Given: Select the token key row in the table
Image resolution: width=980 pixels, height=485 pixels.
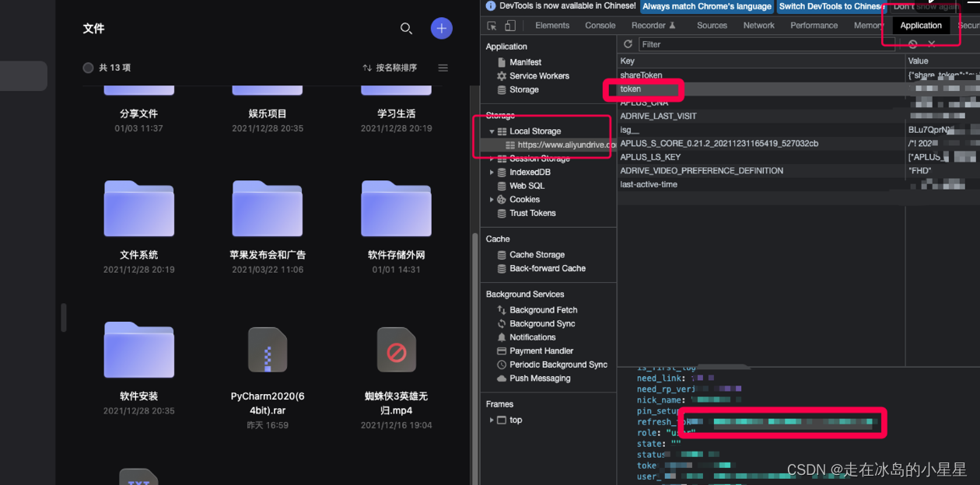Looking at the screenshot, I should pos(631,89).
